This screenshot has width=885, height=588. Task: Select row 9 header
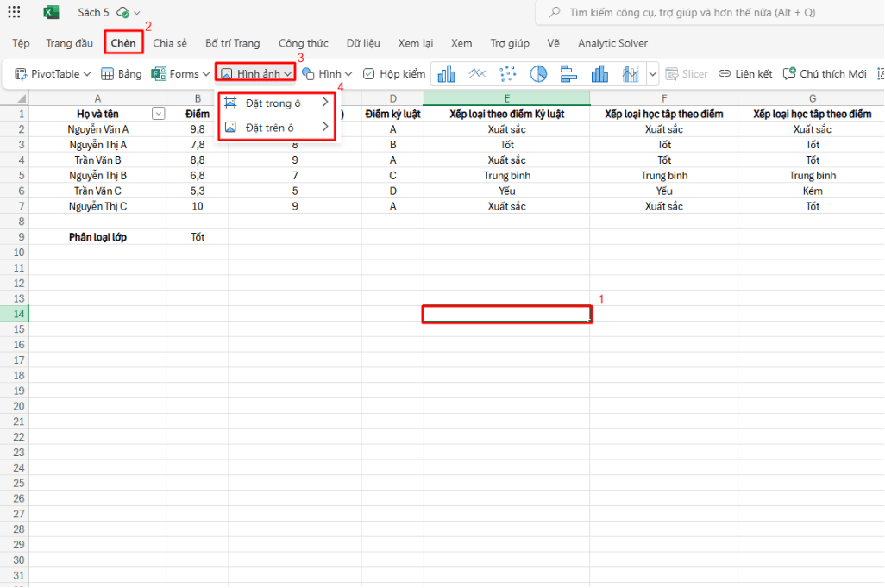tap(14, 237)
